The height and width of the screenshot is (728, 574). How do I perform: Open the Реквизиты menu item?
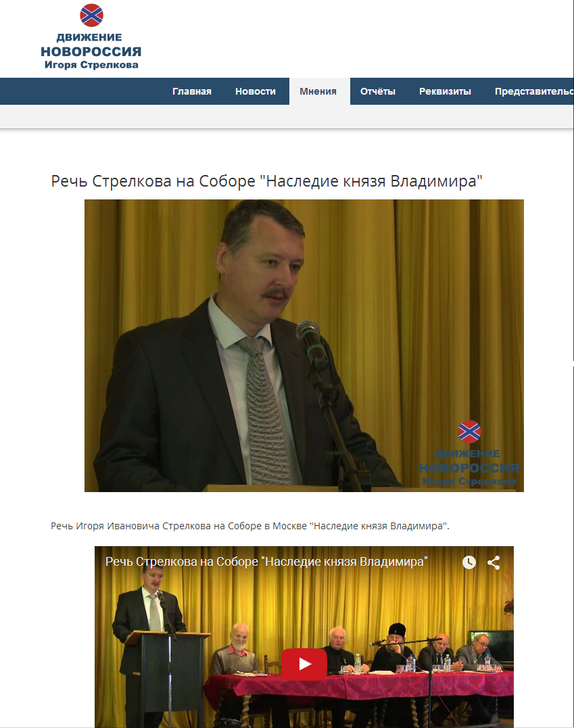coord(445,91)
